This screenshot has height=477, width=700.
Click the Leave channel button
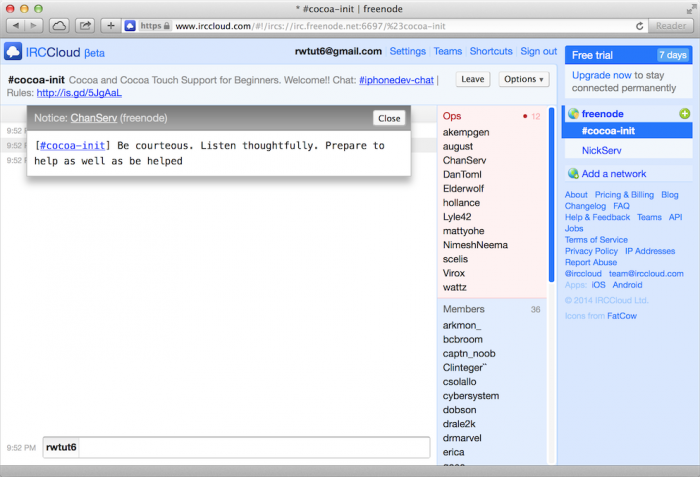(x=473, y=79)
